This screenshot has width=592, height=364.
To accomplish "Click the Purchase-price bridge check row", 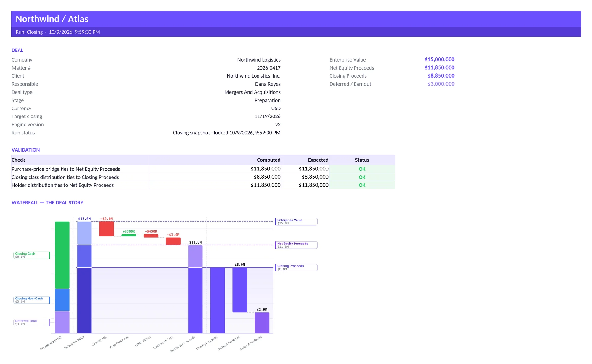I will tap(203, 169).
